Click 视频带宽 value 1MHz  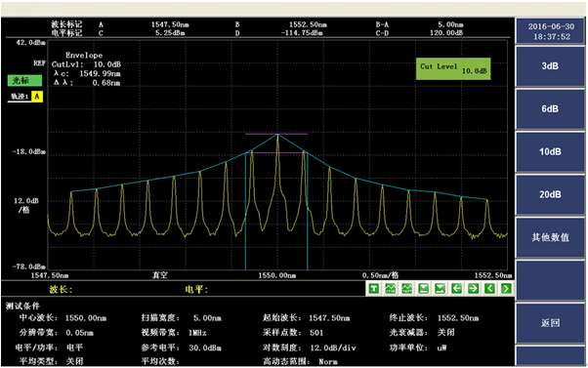point(197,333)
